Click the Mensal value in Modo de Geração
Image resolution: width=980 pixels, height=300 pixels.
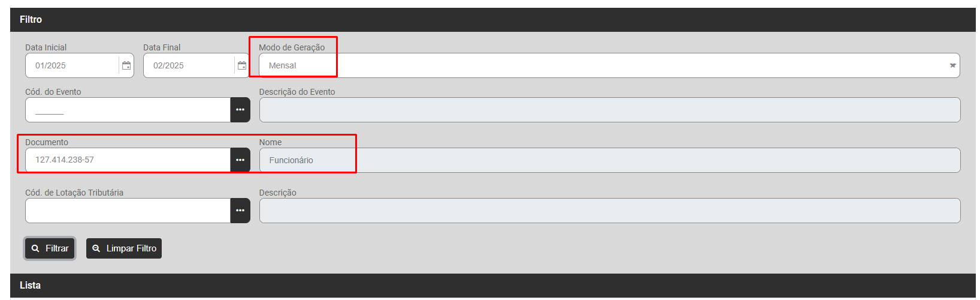(x=283, y=65)
